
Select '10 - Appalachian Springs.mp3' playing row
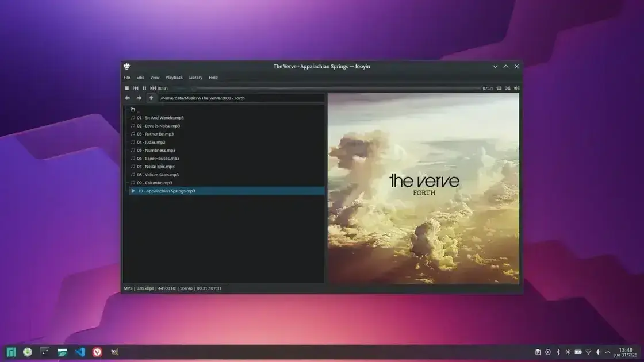pos(227,191)
